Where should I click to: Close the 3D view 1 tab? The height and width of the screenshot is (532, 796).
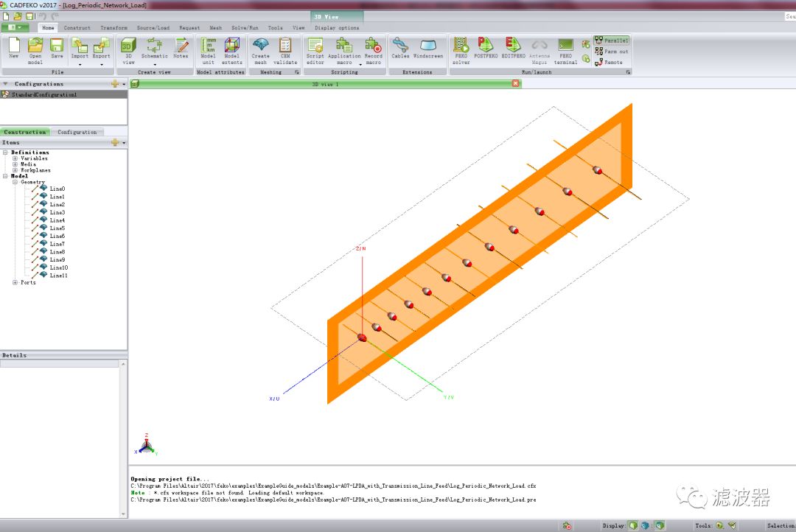coord(516,83)
